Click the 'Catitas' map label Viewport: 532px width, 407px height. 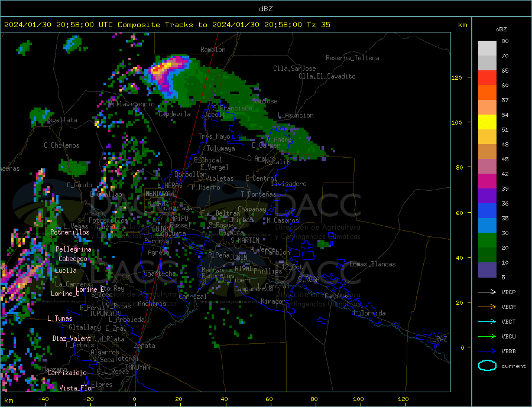[x=337, y=296]
